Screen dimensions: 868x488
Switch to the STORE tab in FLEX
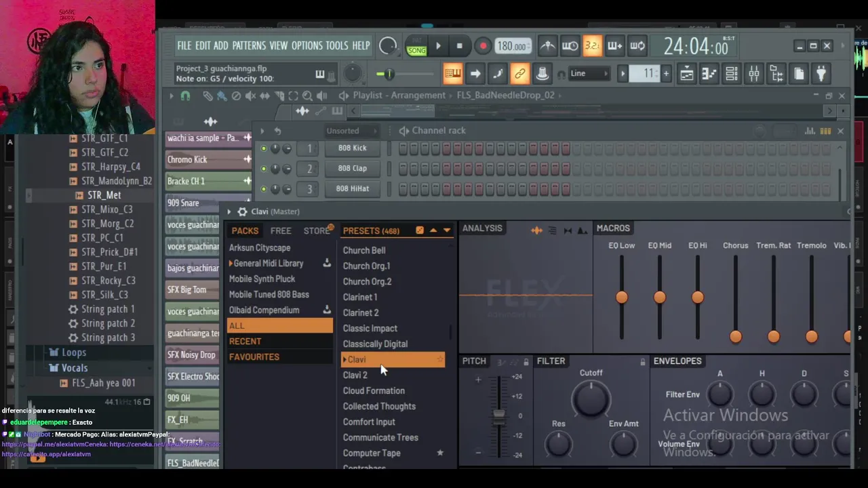[317, 231]
